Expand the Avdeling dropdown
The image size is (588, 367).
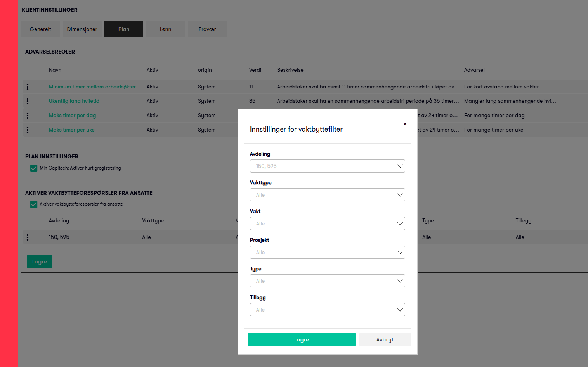[327, 166]
